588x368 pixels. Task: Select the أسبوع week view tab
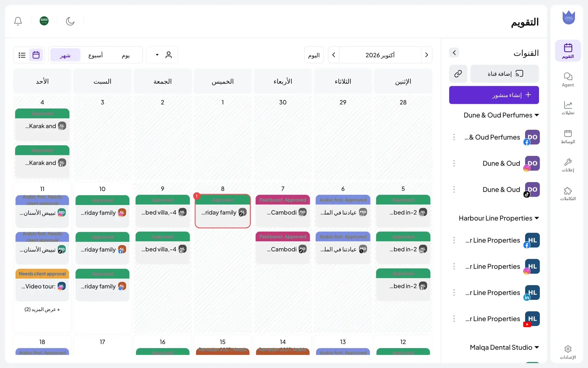[96, 55]
